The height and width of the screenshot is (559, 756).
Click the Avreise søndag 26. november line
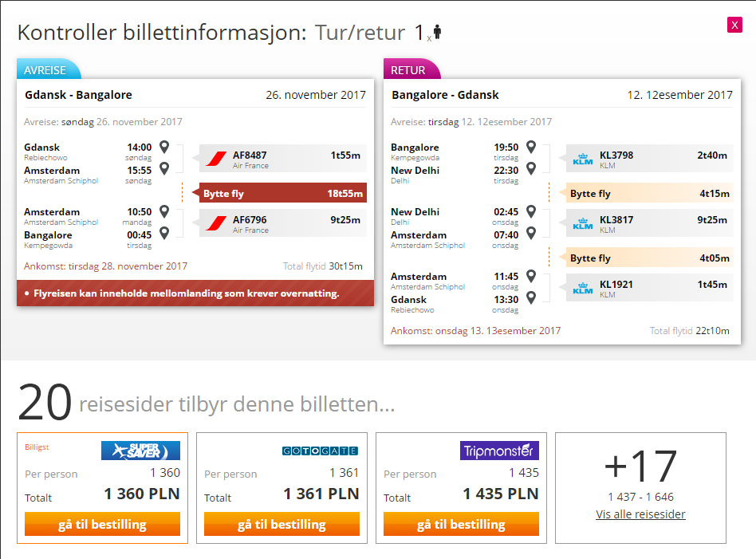coord(103,122)
